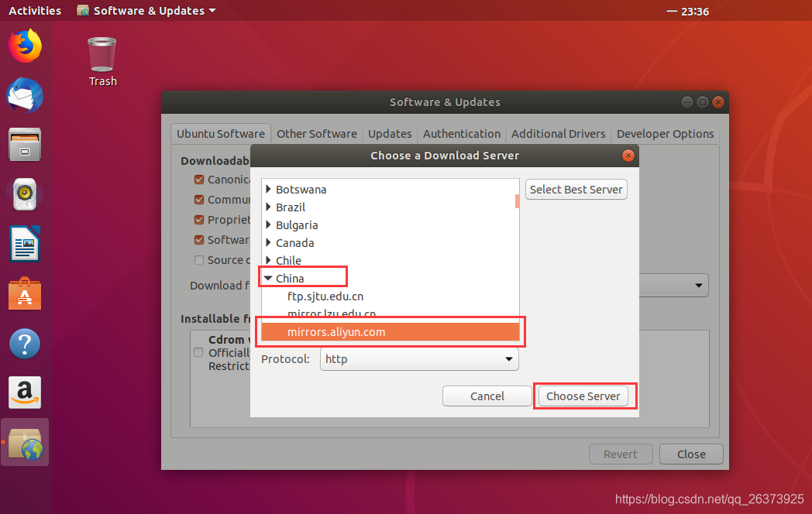812x514 pixels.
Task: Expand the Bulgaria server list
Action: point(268,225)
